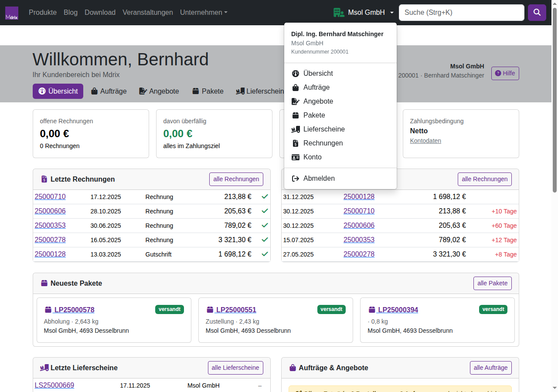Click the Lieferscheine truck icon in dropdown menu
558x392 pixels.
(296, 129)
